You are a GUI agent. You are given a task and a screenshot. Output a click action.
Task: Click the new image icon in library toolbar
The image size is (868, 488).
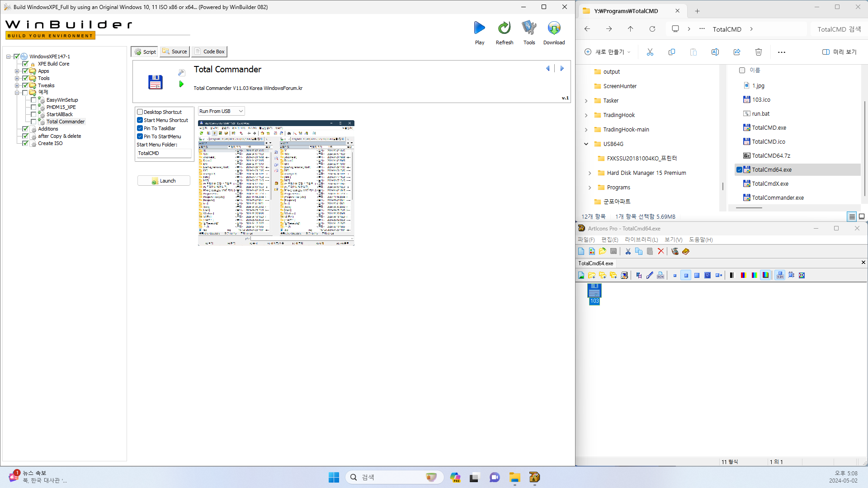[x=581, y=275]
